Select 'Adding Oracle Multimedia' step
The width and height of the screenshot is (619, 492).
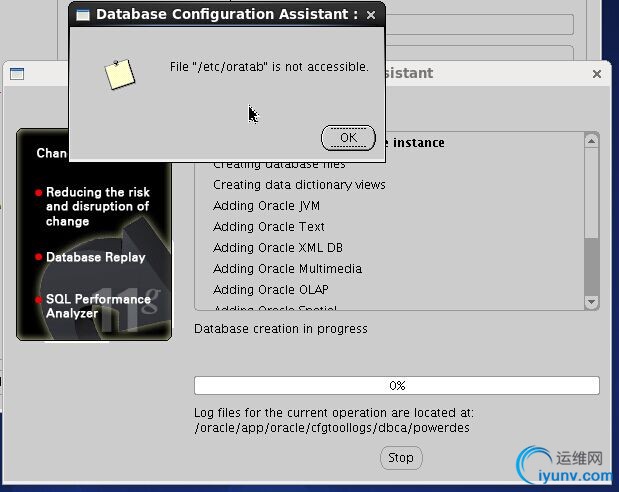[287, 269]
